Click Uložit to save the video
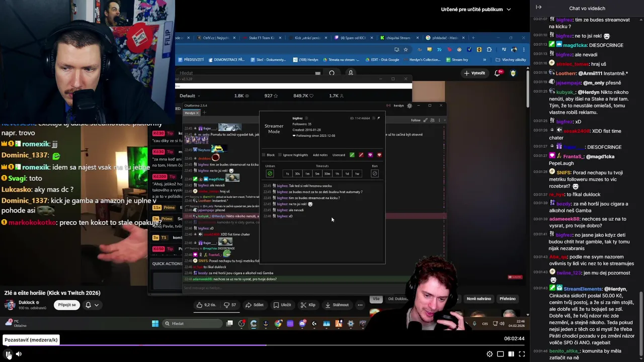The height and width of the screenshot is (362, 644). (282, 305)
